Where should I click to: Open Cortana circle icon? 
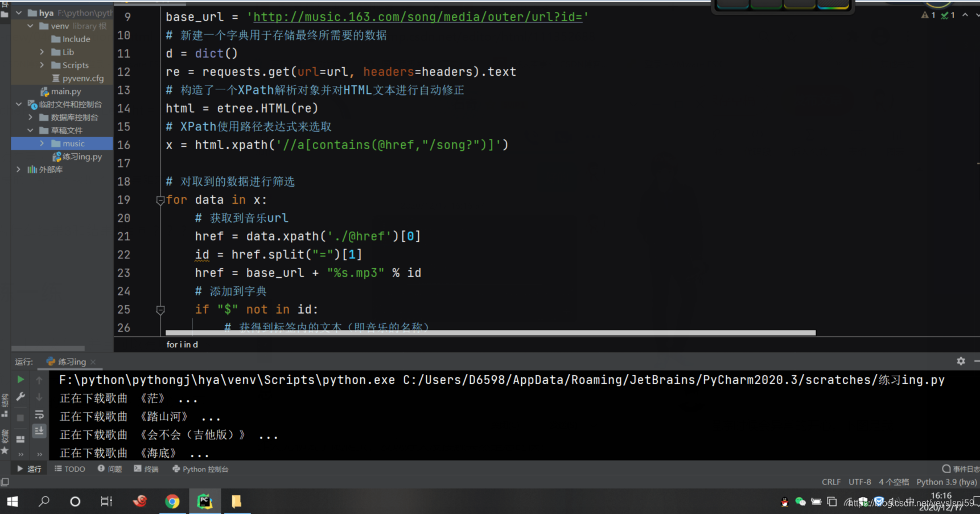[75, 501]
